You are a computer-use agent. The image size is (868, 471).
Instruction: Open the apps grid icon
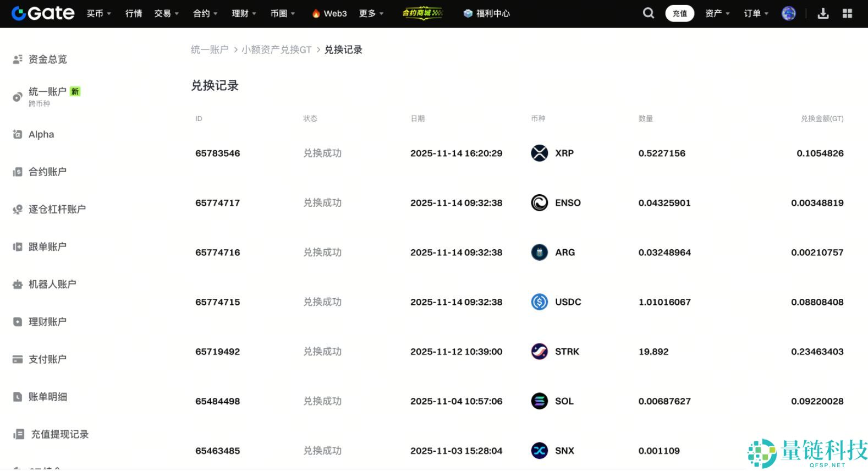pos(847,13)
